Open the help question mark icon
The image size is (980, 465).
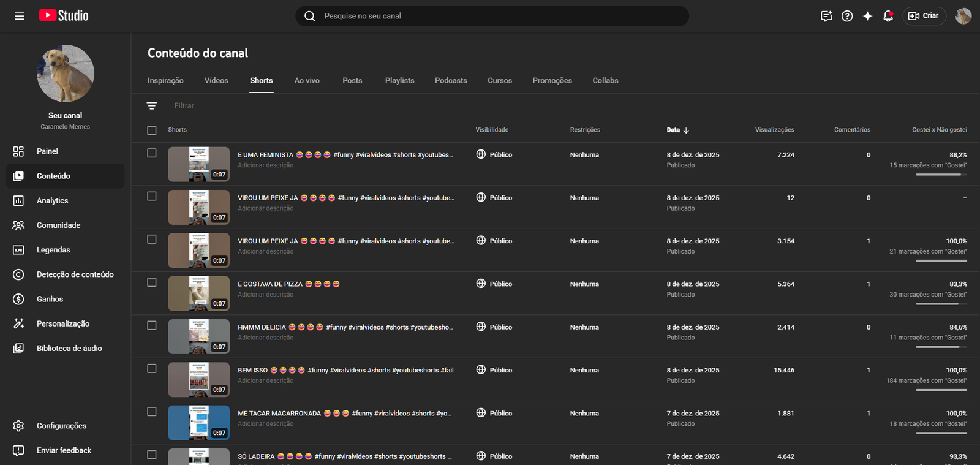click(x=847, y=16)
